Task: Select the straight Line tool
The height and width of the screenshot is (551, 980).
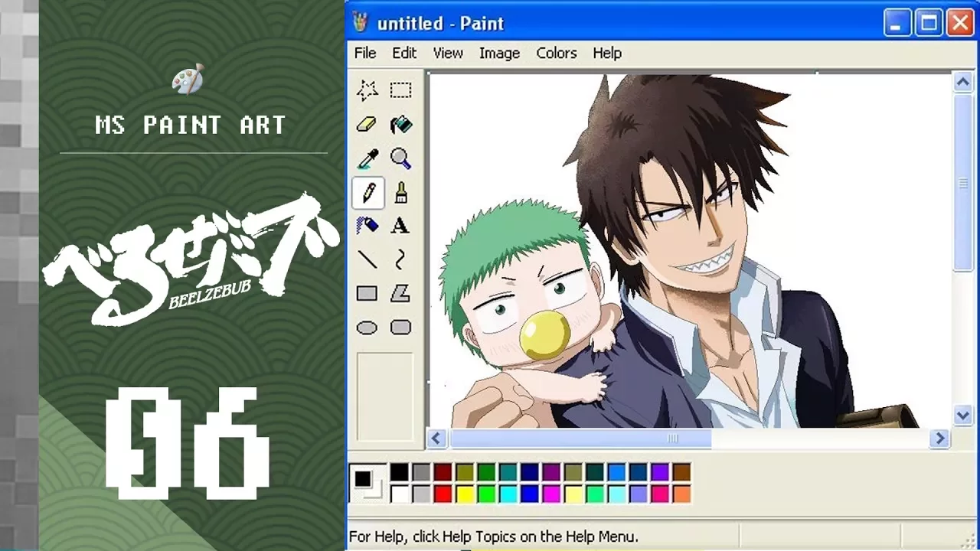Action: coord(367,260)
